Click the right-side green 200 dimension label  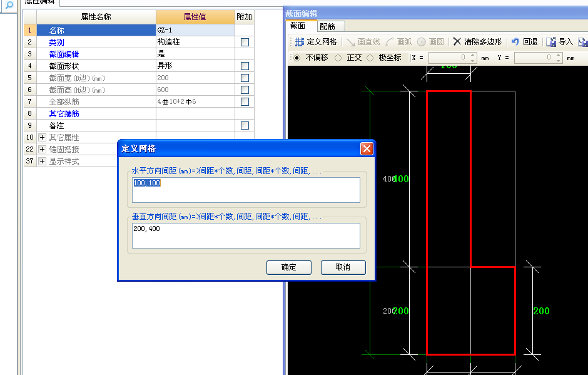[542, 311]
